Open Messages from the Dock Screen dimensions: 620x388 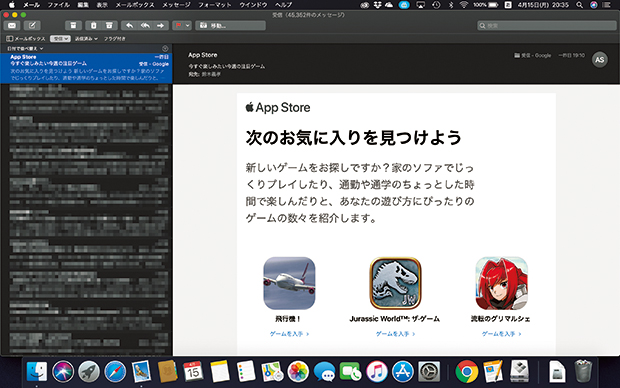[324, 372]
